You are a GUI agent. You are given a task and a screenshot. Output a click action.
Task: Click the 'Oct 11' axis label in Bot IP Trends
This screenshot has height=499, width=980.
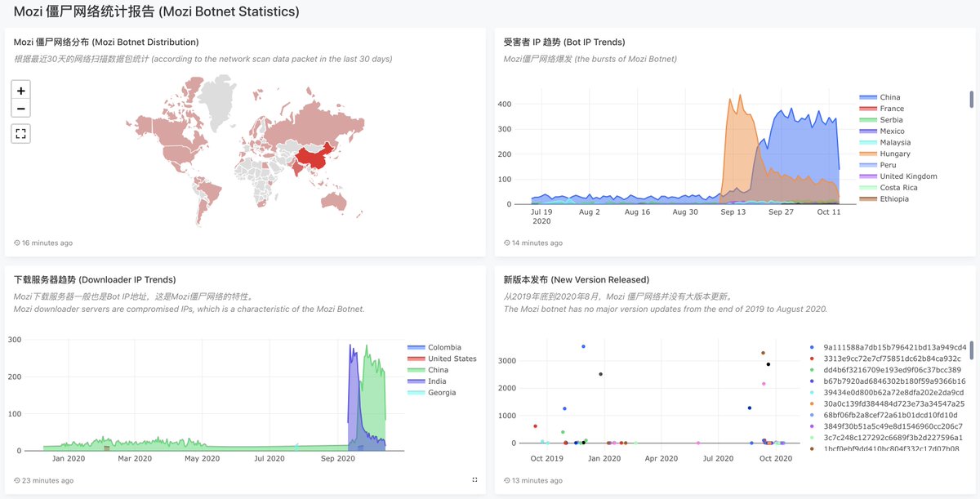tap(829, 212)
